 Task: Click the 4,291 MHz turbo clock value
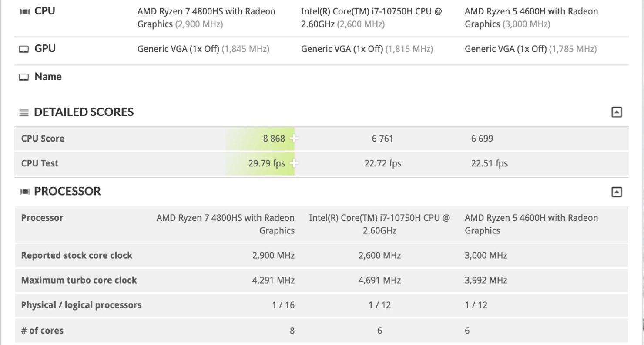click(x=273, y=280)
